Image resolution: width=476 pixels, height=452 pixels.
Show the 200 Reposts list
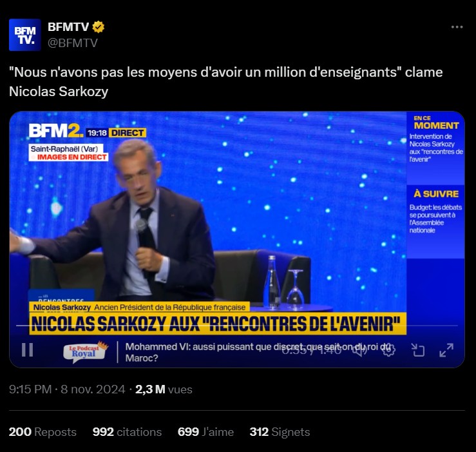(x=43, y=432)
